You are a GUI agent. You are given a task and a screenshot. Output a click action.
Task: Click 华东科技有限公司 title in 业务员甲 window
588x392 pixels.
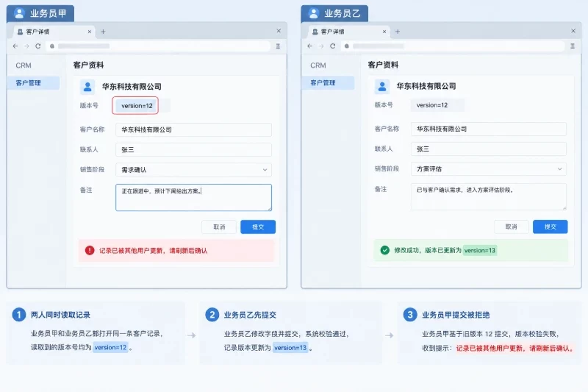(x=132, y=87)
